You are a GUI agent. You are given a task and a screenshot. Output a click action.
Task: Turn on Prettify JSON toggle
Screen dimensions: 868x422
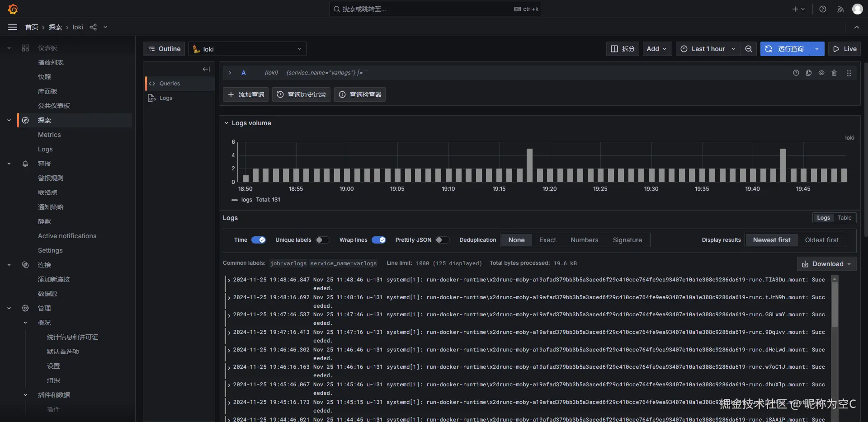click(442, 240)
